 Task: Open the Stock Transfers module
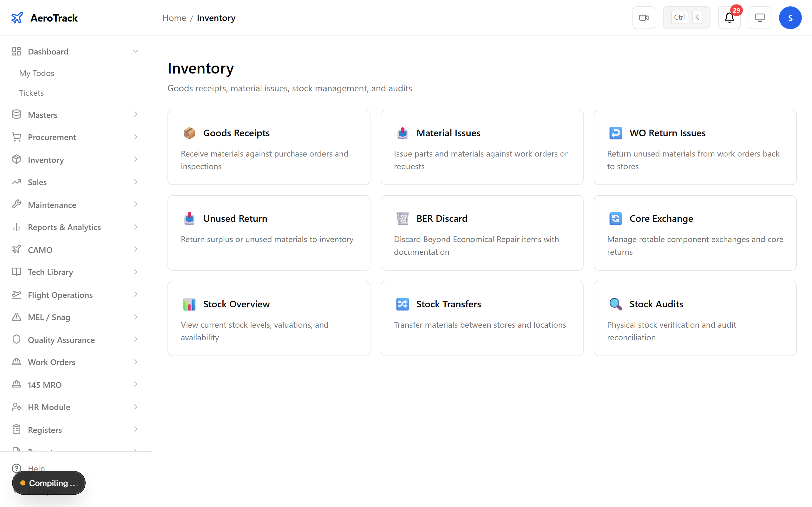481,318
